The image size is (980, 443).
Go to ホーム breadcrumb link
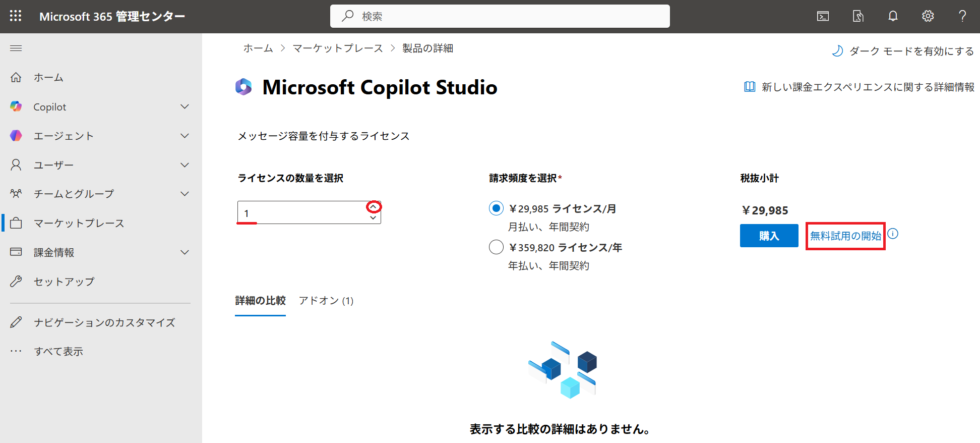(258, 48)
